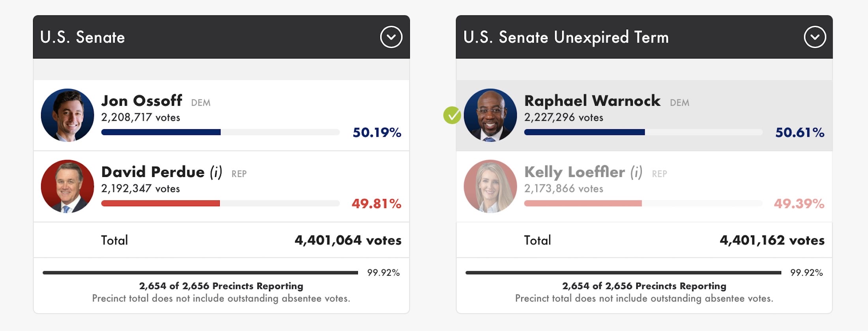This screenshot has height=331, width=868.
Task: Click the U.S. Senate header title
Action: click(x=82, y=37)
